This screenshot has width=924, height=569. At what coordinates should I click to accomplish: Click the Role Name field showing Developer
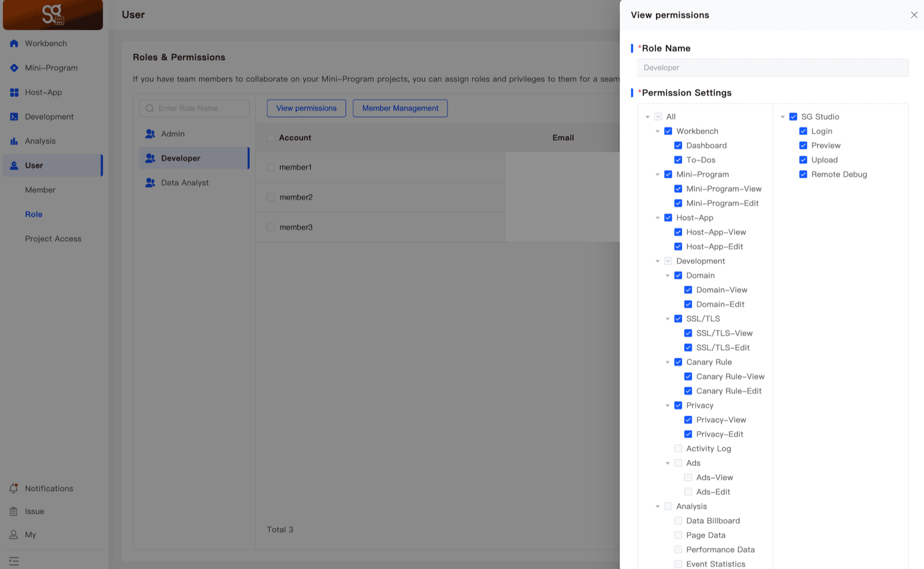(773, 68)
